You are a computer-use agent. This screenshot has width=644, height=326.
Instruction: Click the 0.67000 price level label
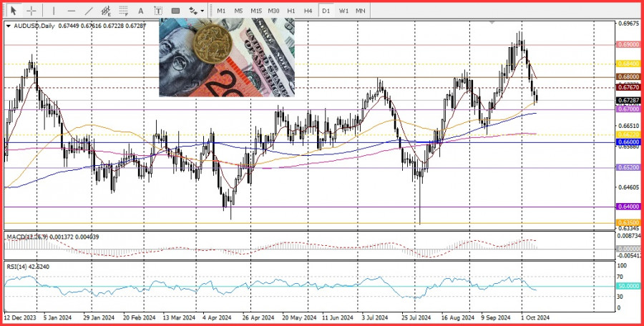coord(628,109)
